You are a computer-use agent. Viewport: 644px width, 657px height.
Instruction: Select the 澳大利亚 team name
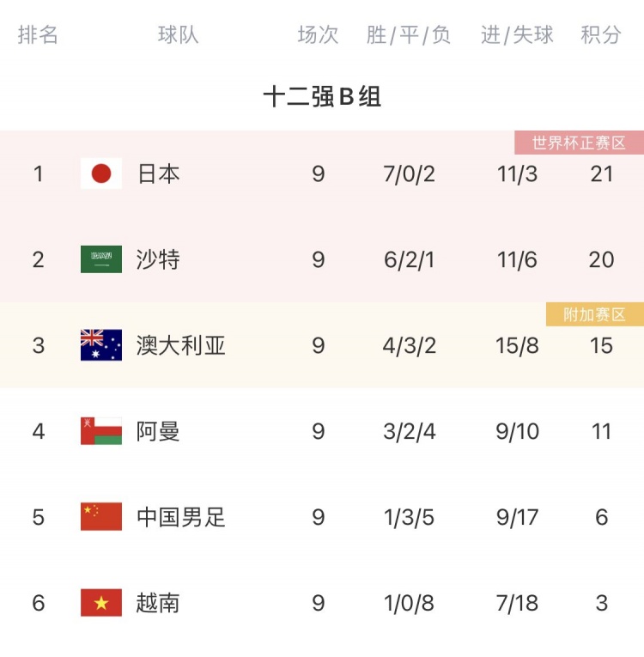(180, 345)
